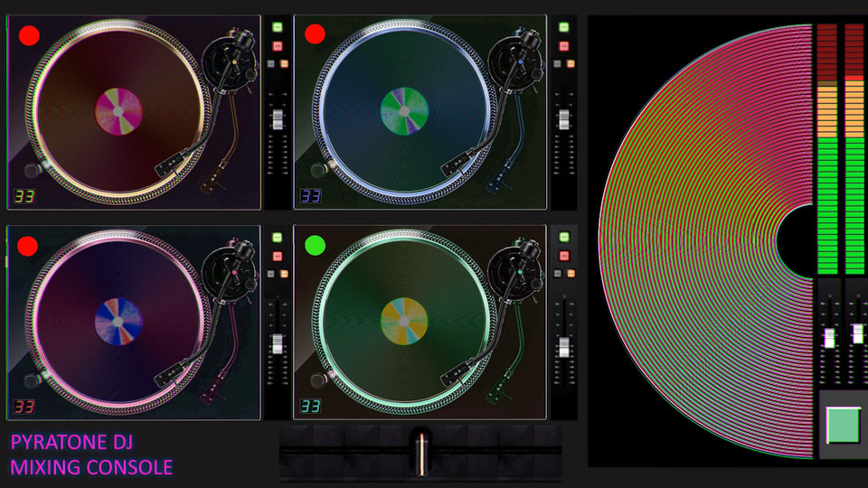Click the large green square button
868x488 pixels.
[843, 425]
